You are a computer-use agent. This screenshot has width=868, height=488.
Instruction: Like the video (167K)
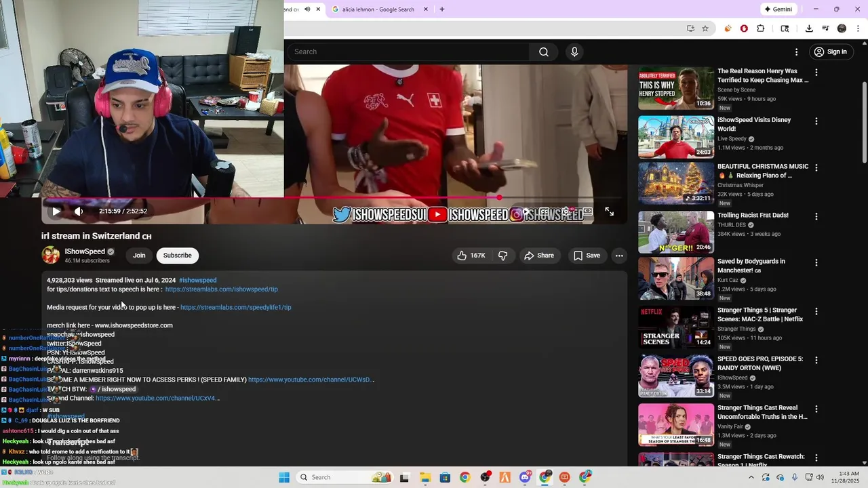[471, 256]
